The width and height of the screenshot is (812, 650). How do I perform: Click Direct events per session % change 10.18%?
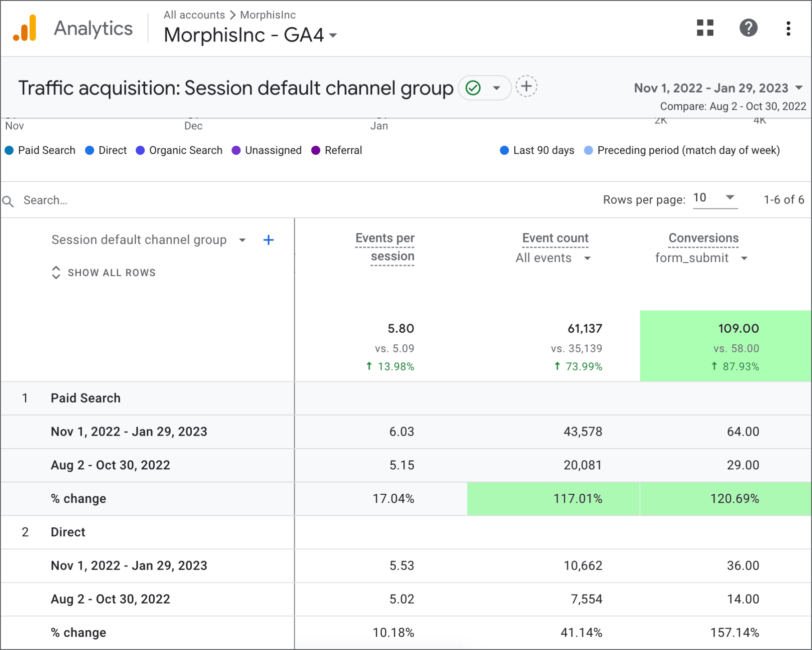click(x=393, y=633)
